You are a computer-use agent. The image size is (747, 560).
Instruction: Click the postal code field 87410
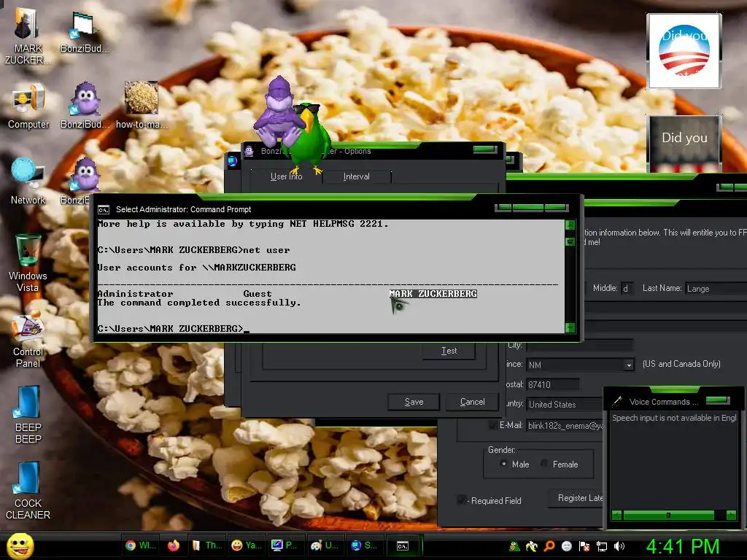click(553, 385)
